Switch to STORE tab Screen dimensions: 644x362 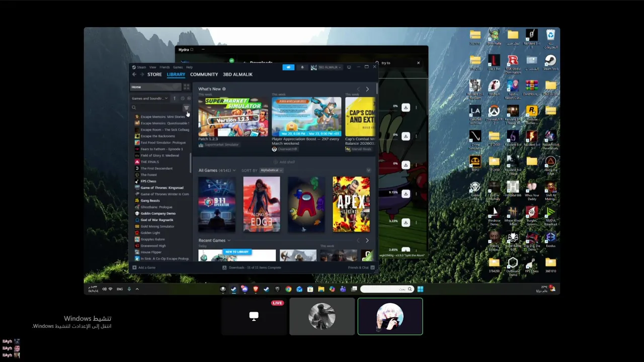point(154,74)
